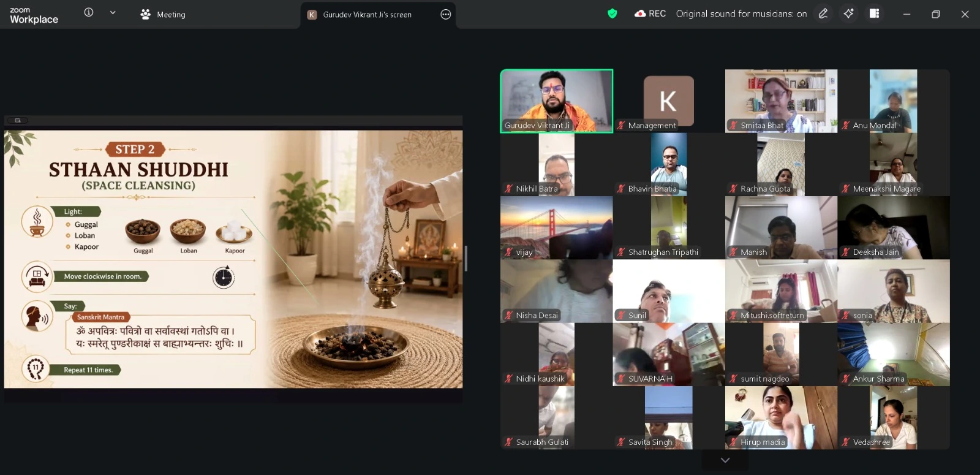Select Shatrughan Tripathi's video tile
980x475 pixels.
point(668,227)
